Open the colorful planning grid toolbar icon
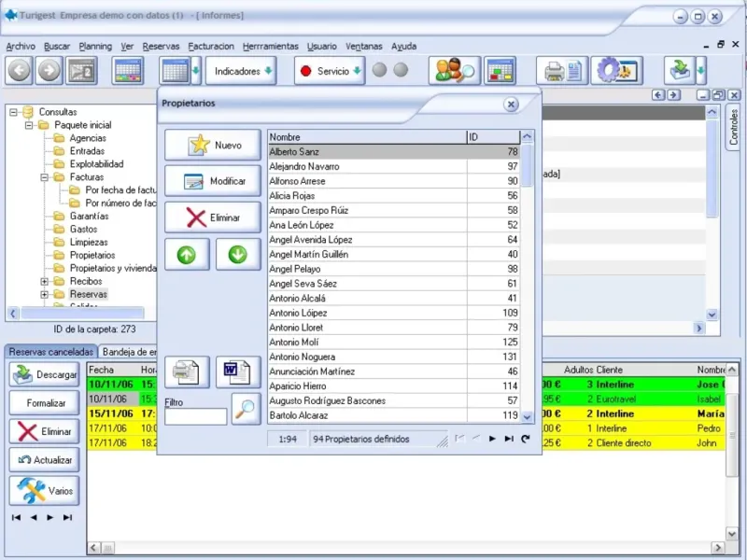This screenshot has height=560, width=747. [128, 71]
